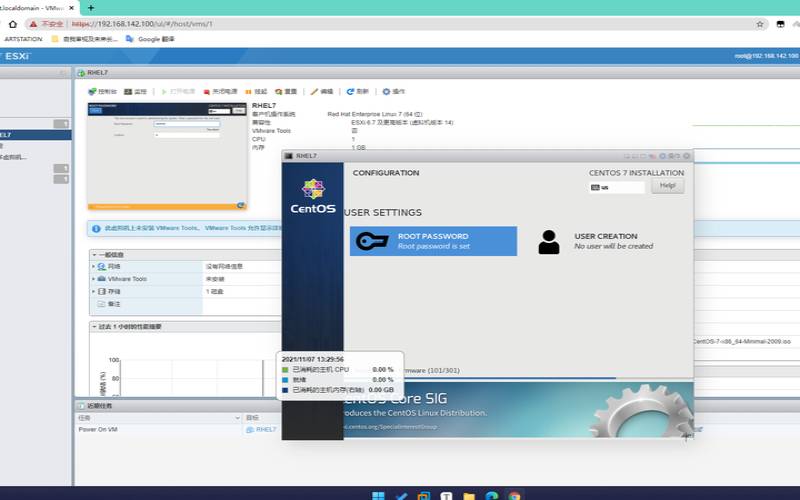Reset the VM from the toolbar

(x=286, y=91)
